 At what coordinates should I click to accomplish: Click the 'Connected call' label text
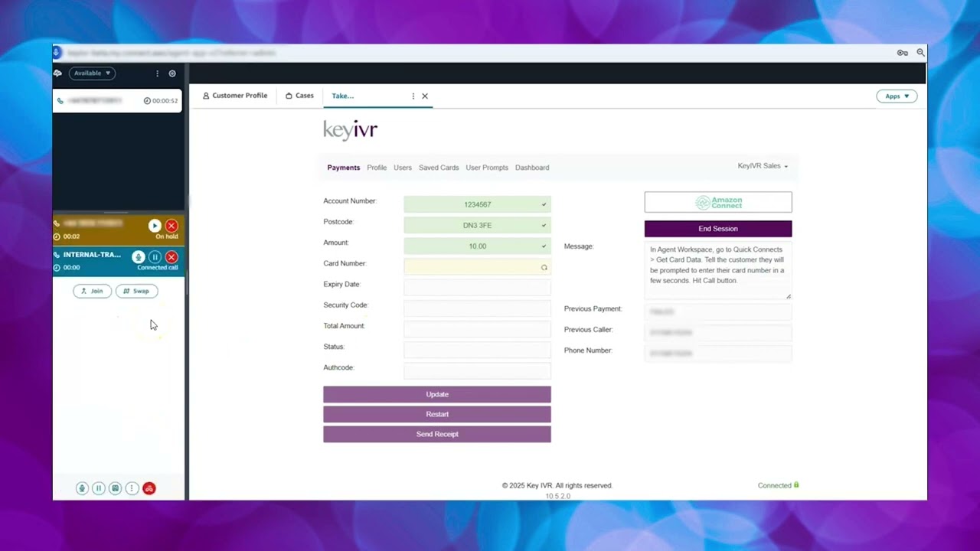158,268
